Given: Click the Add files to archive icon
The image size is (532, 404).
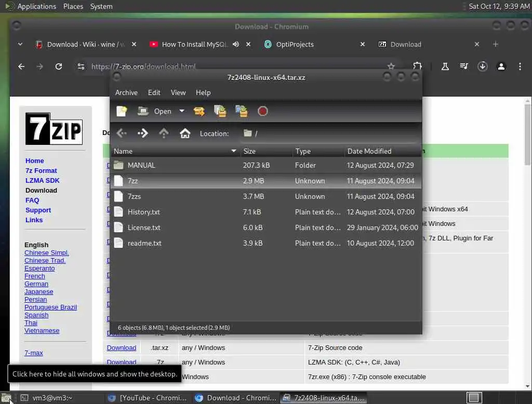Looking at the screenshot, I should pos(220,111).
